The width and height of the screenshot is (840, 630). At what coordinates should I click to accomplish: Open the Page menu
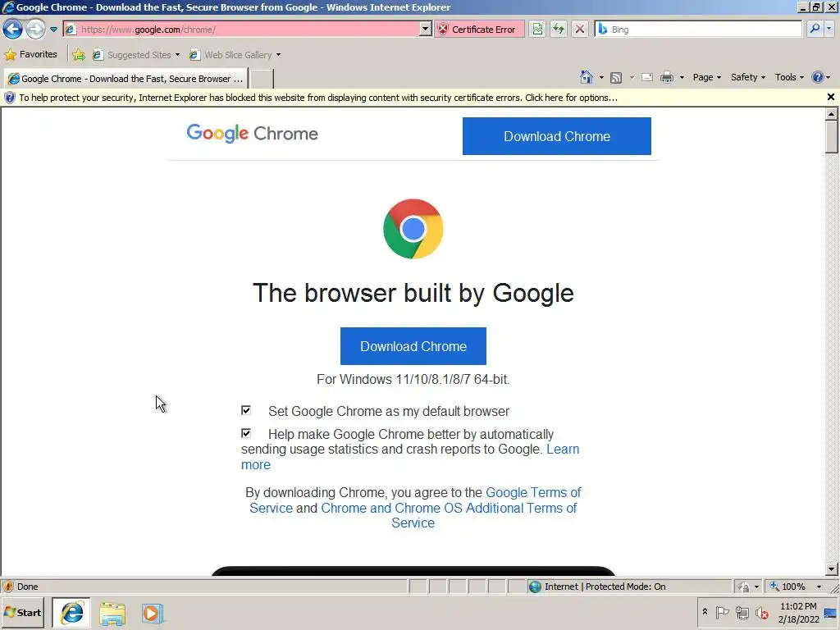click(x=706, y=77)
